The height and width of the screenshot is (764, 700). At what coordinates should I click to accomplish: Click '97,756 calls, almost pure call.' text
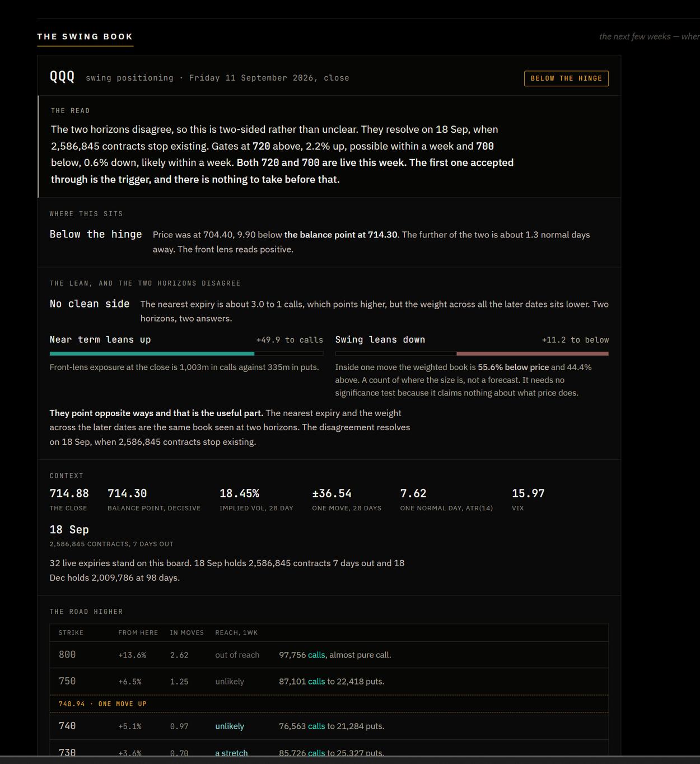[335, 655]
